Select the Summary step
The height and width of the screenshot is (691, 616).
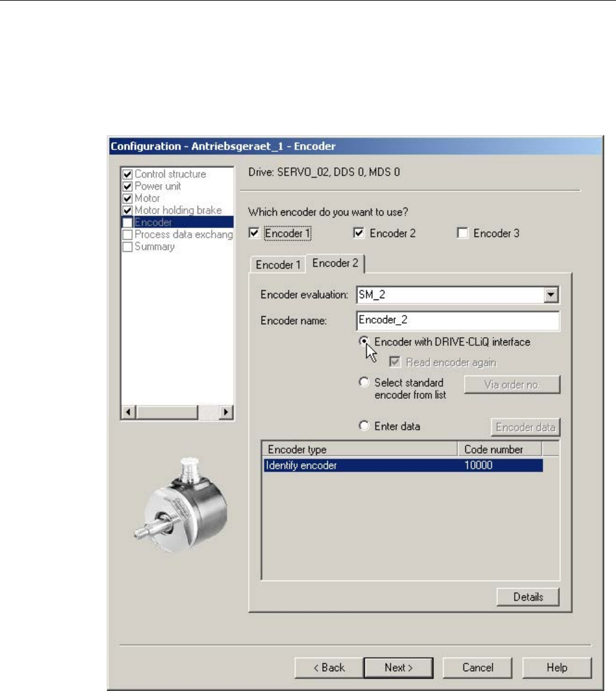pyautogui.click(x=154, y=246)
